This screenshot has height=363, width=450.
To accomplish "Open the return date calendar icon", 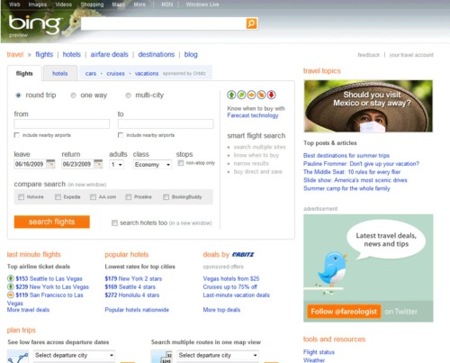I will click(98, 164).
